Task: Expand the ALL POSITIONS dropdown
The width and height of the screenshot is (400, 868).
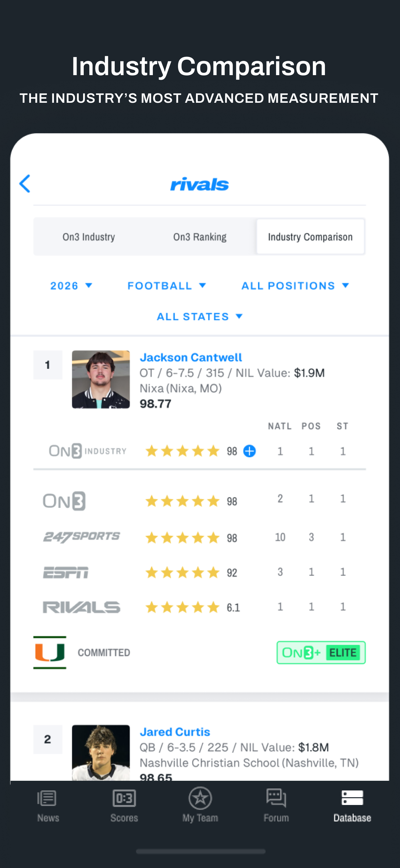Action: [x=295, y=286]
